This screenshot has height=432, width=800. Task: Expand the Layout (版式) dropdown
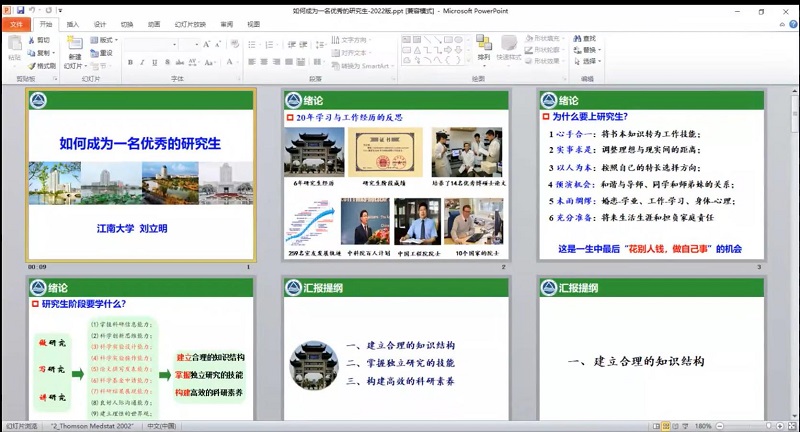click(108, 40)
